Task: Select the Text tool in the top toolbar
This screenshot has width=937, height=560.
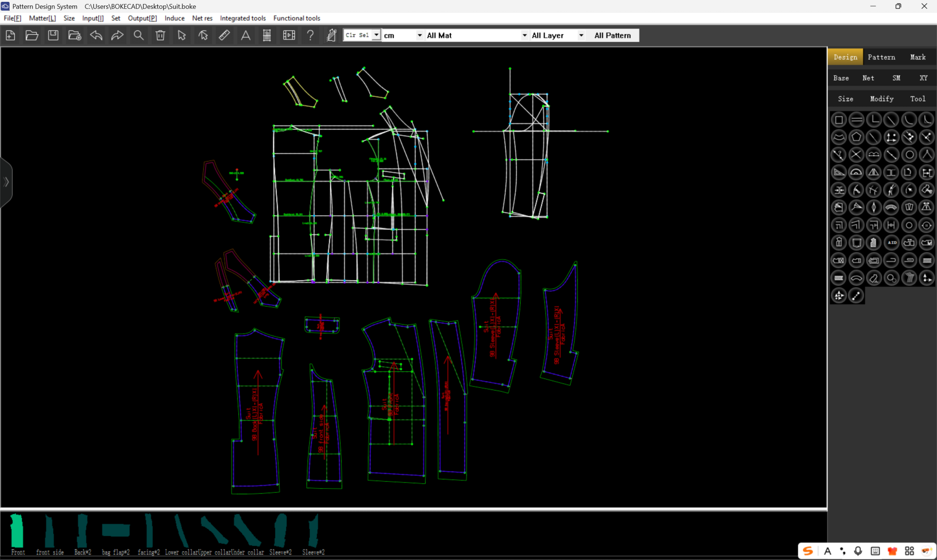Action: (246, 35)
